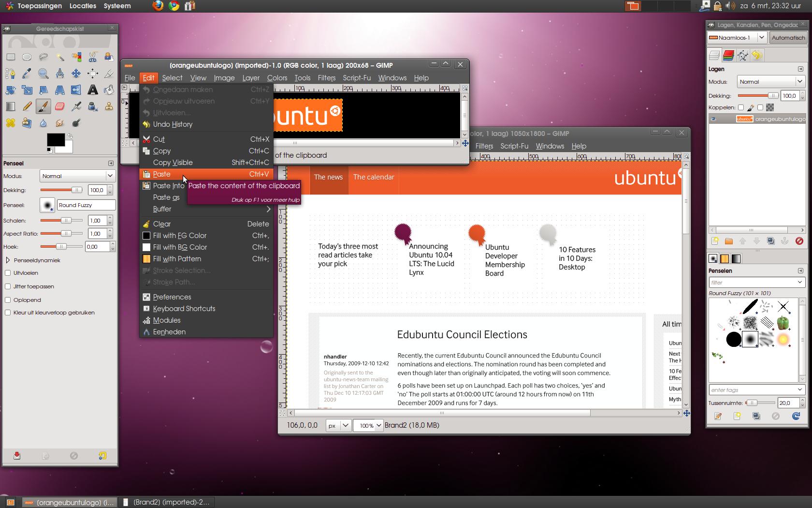812x508 pixels.
Task: Choose Undo History from Edit menu
Action: coord(206,124)
